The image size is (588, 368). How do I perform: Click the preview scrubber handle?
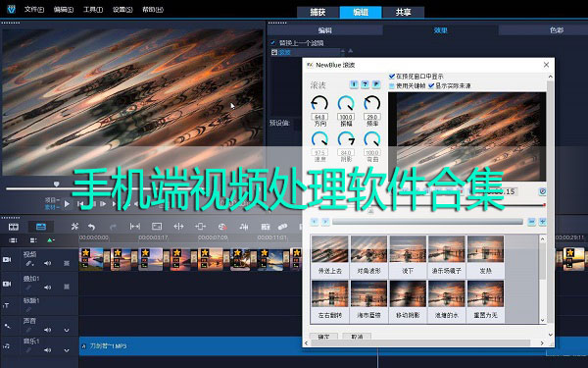(56, 184)
